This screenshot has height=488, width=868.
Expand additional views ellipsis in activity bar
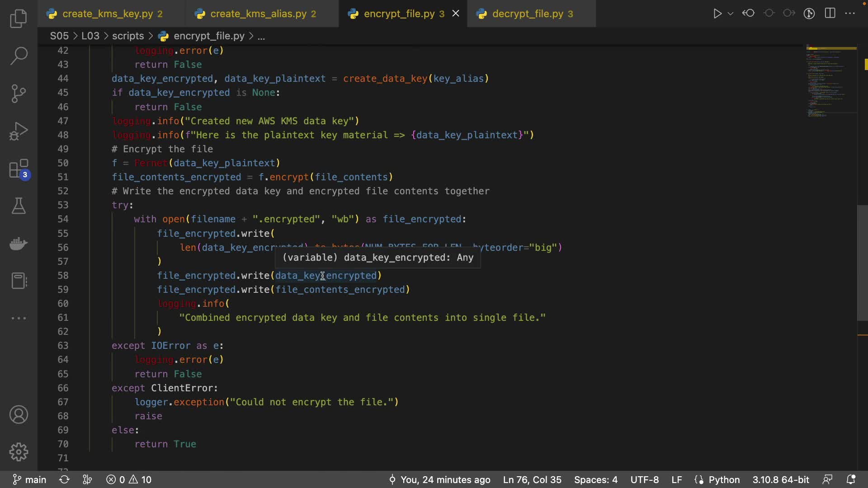19,318
